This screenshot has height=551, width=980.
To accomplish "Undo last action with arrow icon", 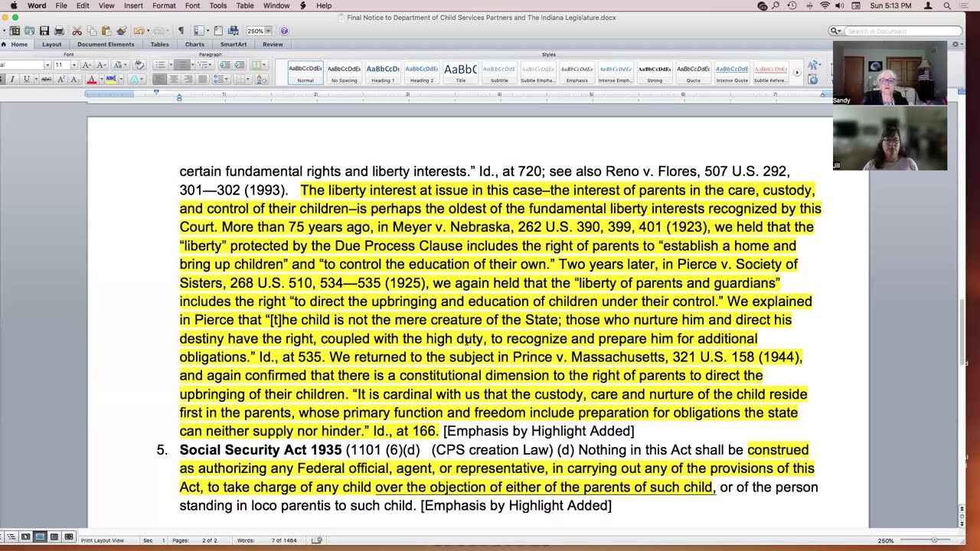I will tap(139, 31).
